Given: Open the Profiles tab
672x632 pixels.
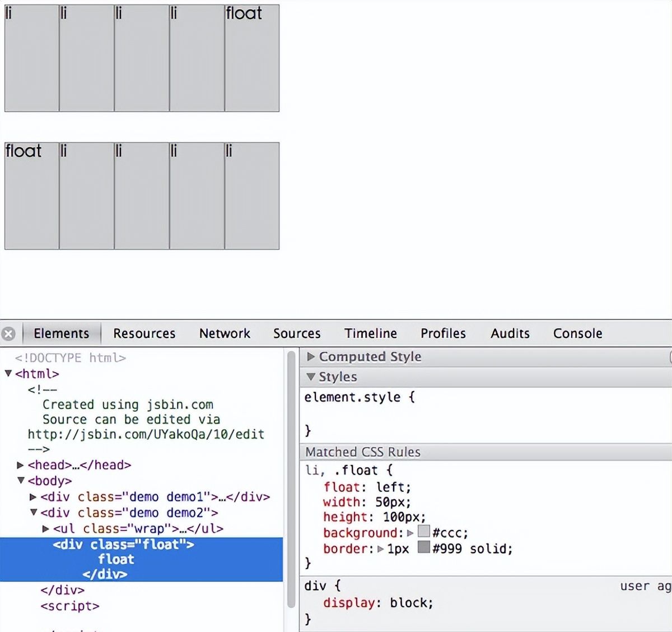Looking at the screenshot, I should click(443, 333).
